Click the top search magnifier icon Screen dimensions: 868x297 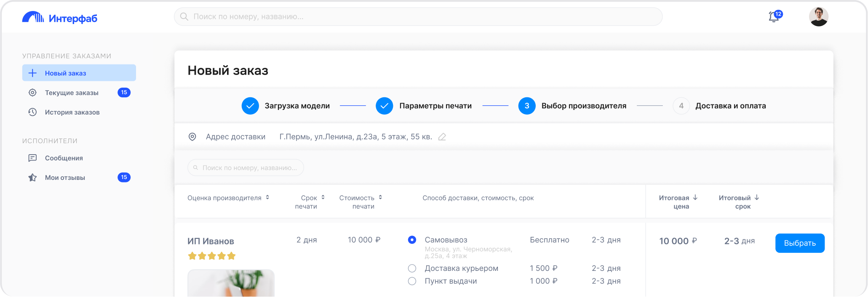(x=184, y=16)
